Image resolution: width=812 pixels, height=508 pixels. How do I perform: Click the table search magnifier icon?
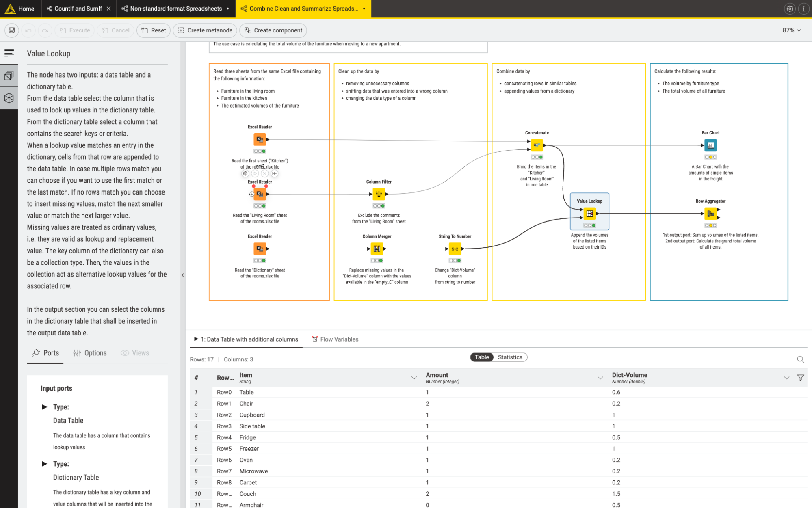point(800,359)
